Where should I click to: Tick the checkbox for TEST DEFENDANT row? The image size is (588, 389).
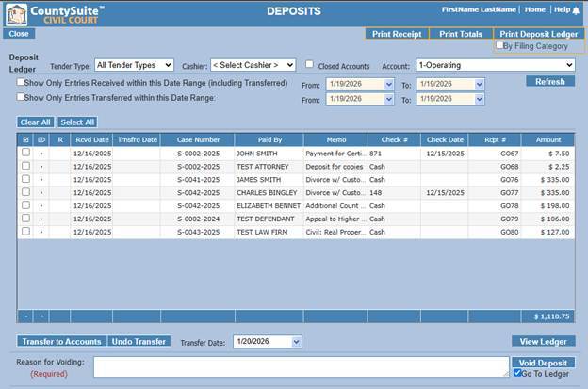pos(25,218)
